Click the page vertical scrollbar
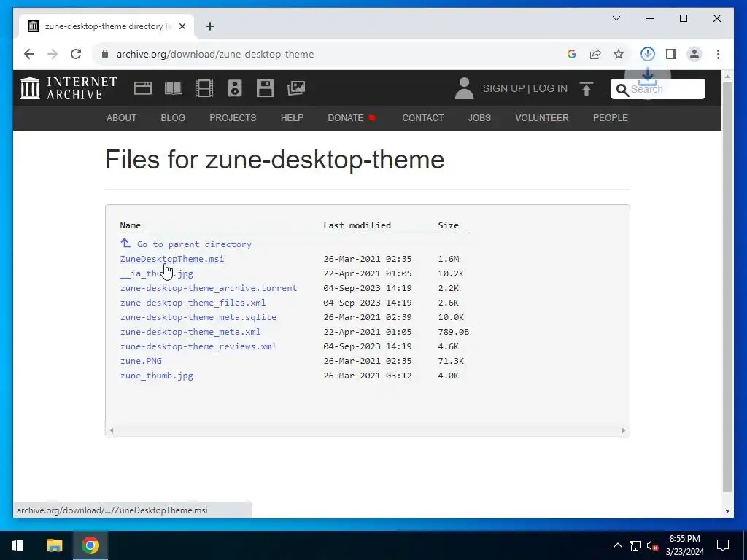The width and height of the screenshot is (747, 560). [x=727, y=287]
